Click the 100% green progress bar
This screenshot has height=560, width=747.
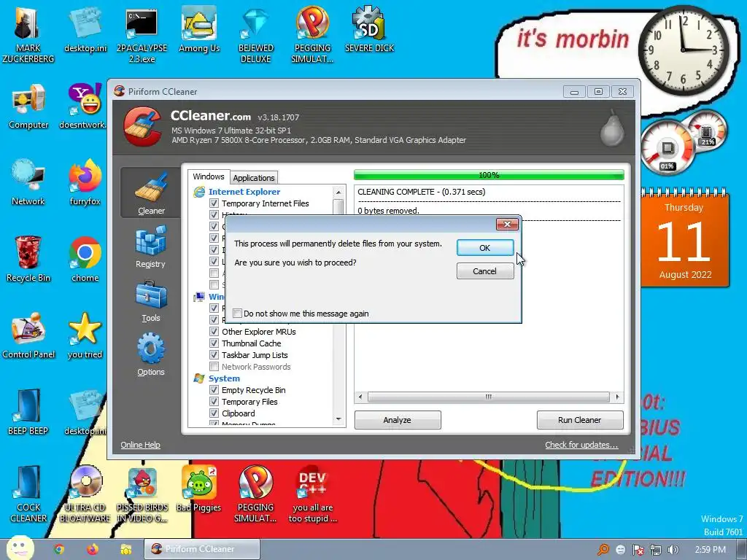coord(489,175)
